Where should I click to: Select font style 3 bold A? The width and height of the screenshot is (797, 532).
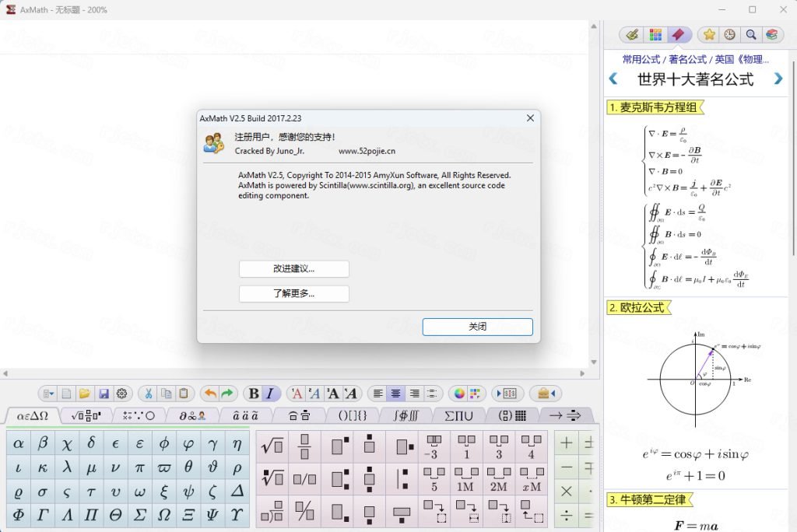[x=333, y=394]
